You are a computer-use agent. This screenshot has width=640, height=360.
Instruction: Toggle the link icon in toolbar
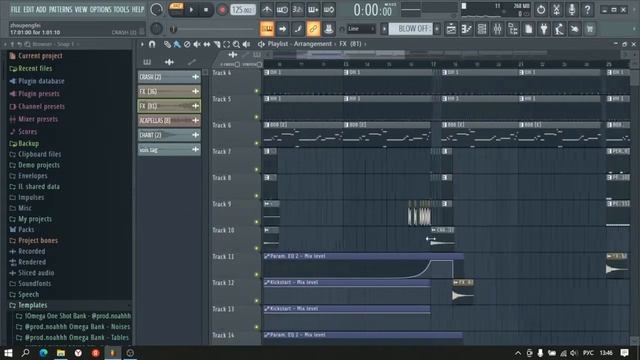[x=313, y=29]
